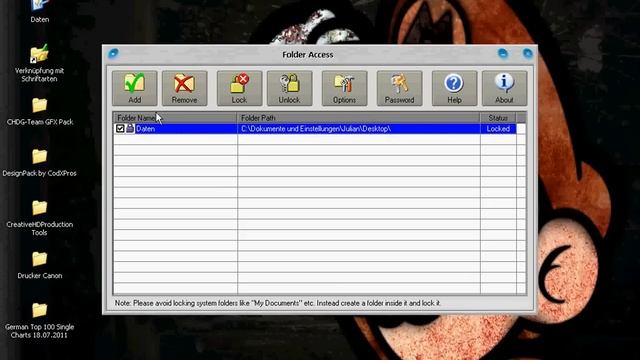Lock the selected folder with Lock button
This screenshot has height=360, width=640.
(239, 88)
